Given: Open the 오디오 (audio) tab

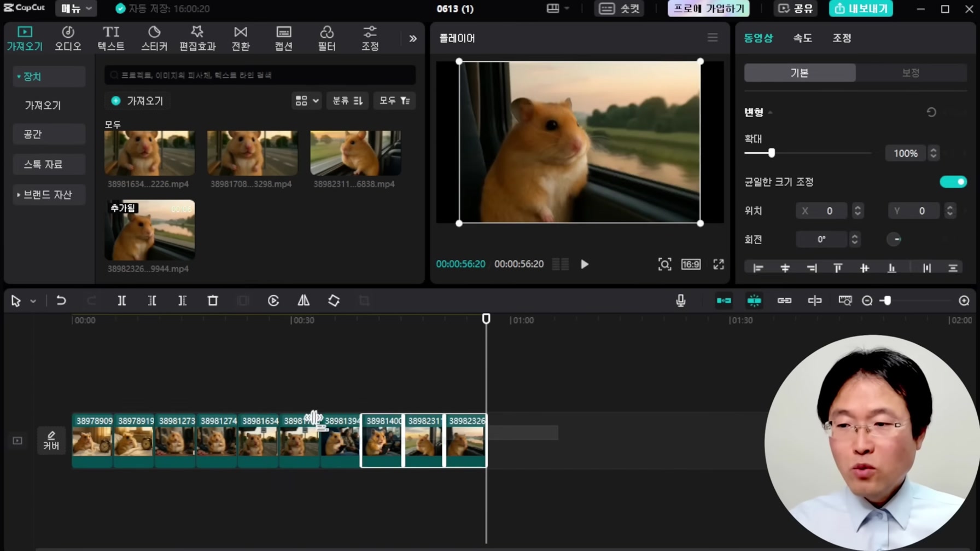Looking at the screenshot, I should [x=68, y=38].
